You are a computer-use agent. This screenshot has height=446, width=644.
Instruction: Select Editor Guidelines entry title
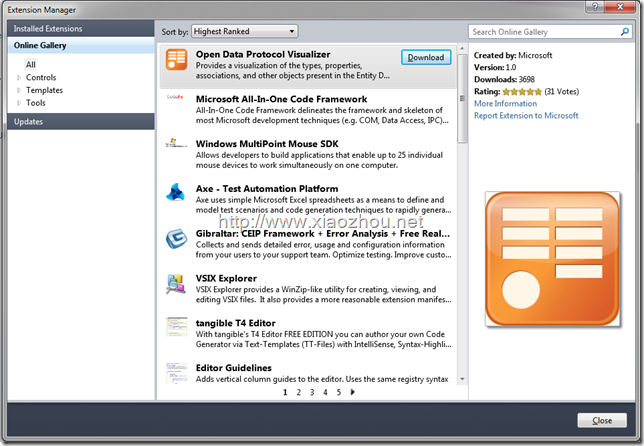[234, 368]
